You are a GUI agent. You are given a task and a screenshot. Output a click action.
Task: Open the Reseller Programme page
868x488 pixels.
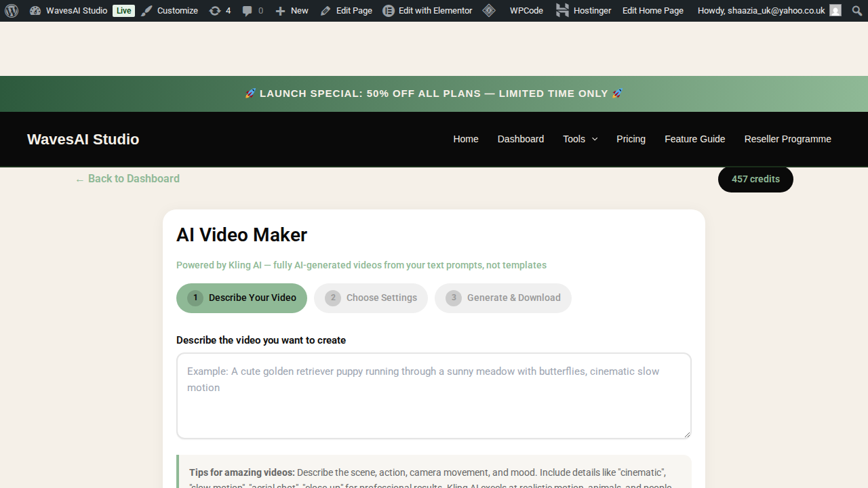[788, 139]
